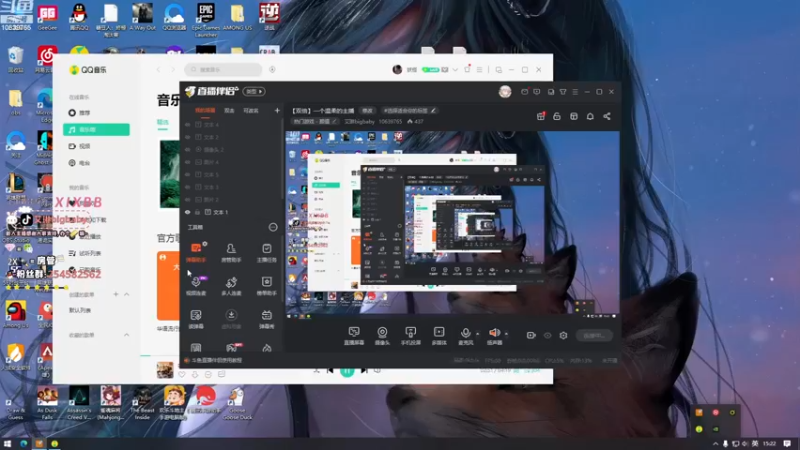
Task: Add 手机投屏 phone casting source
Action: (x=411, y=336)
